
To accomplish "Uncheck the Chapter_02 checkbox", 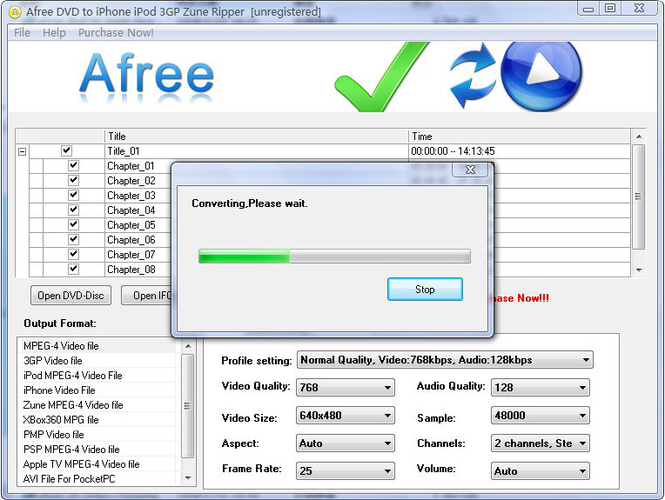I will pos(73,180).
